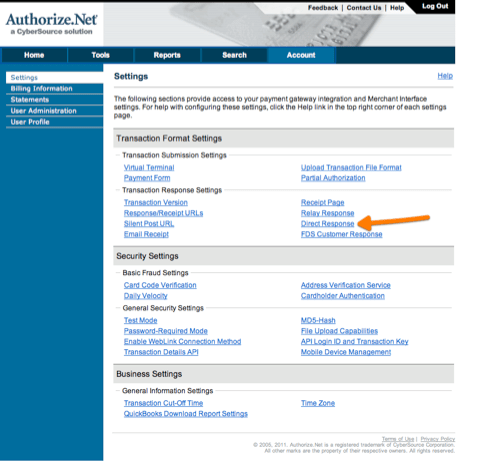
Task: Click Contact Us in the header
Action: point(364,8)
